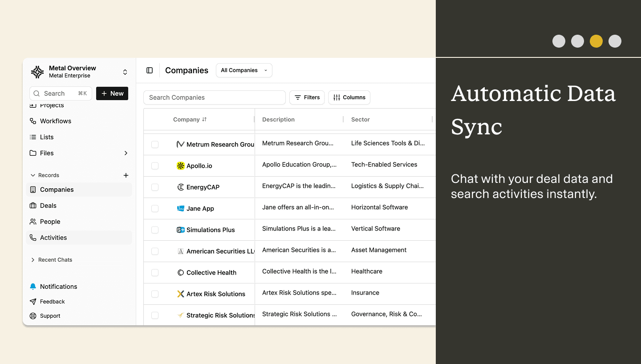The image size is (641, 364).
Task: Click the American Securities logo icon
Action: (180, 251)
